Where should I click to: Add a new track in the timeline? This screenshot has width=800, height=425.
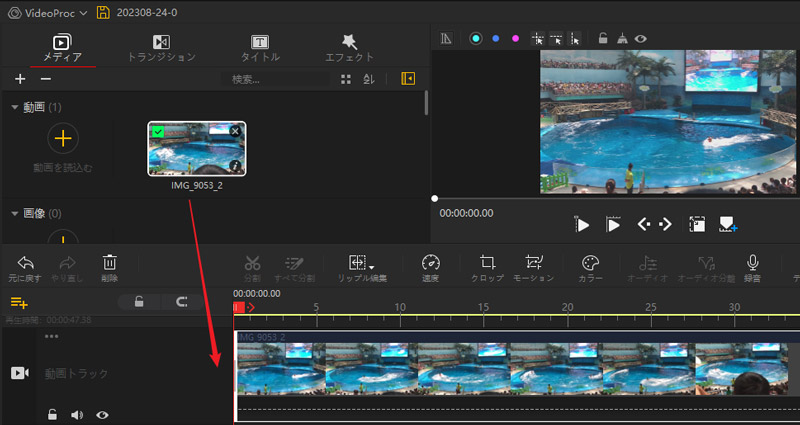pos(19,301)
